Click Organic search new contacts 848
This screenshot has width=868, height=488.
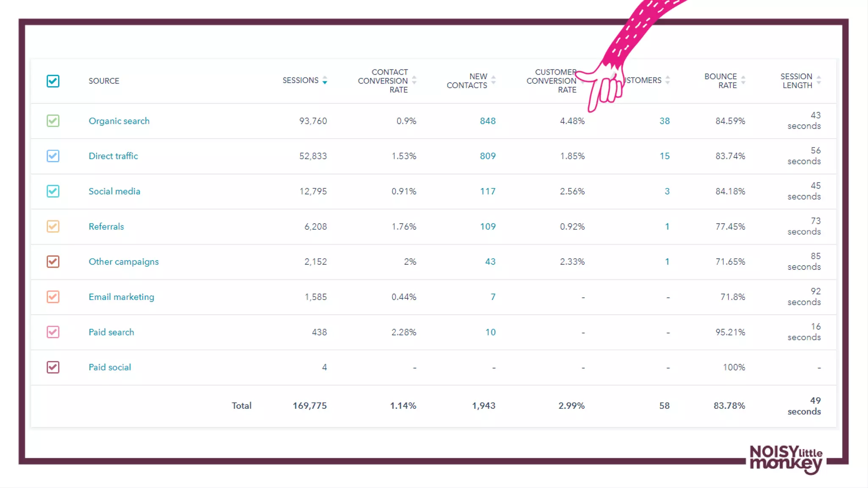tap(487, 121)
